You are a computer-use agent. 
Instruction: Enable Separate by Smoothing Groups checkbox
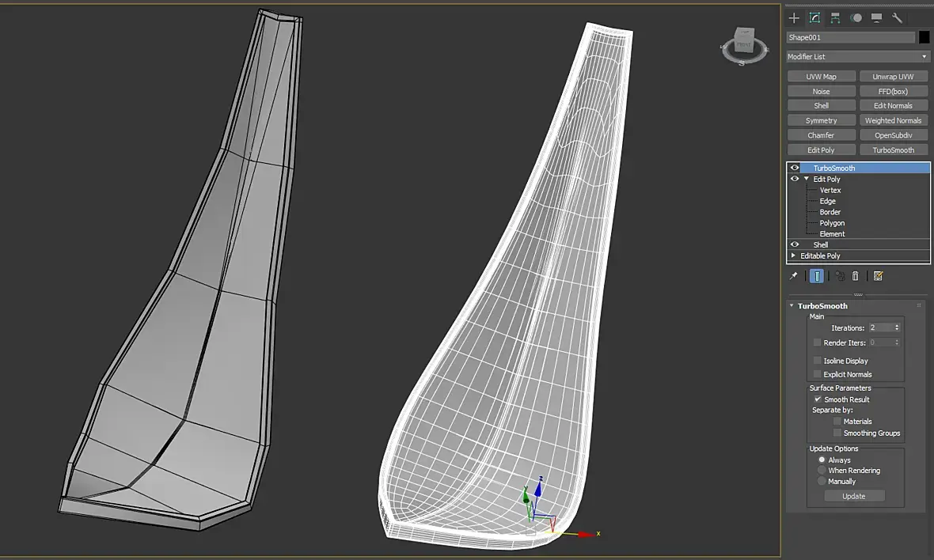837,433
